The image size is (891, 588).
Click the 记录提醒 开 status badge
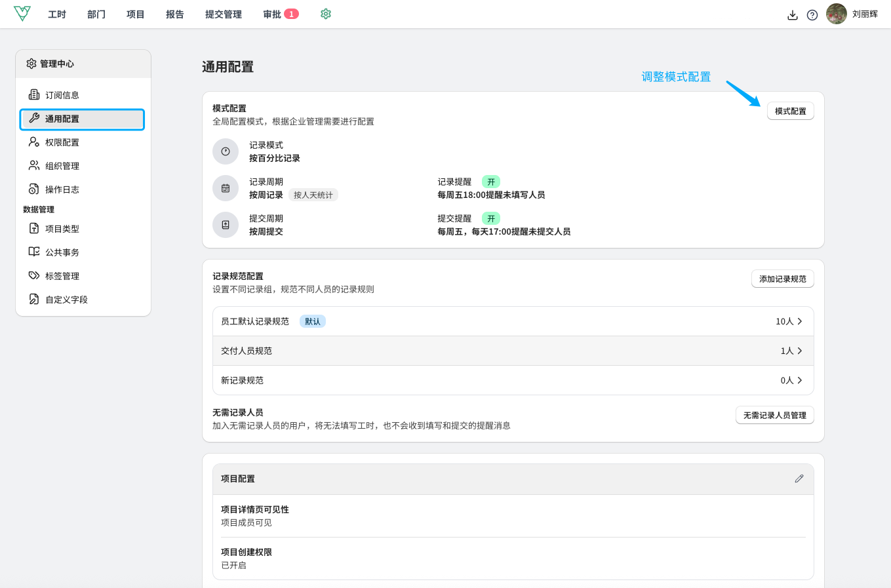490,182
